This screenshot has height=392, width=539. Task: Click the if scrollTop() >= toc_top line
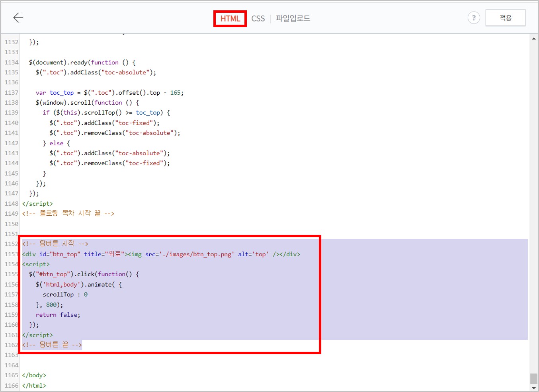[x=106, y=113]
